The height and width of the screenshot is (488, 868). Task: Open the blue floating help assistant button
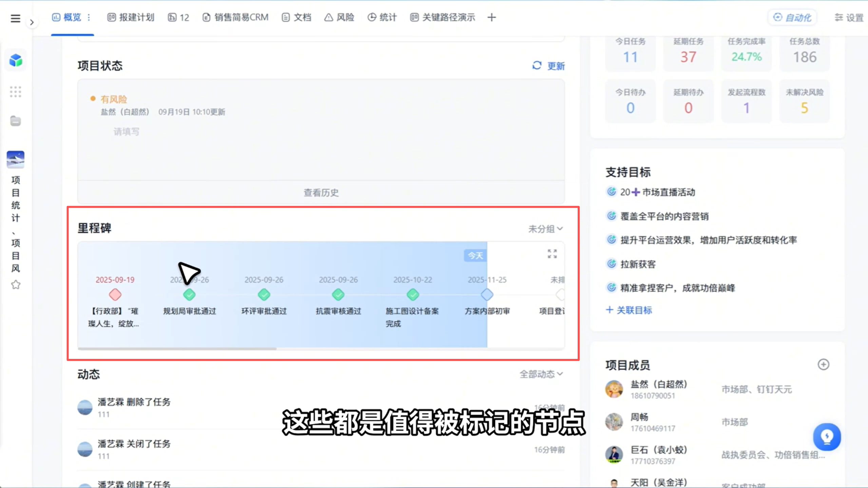(x=827, y=437)
